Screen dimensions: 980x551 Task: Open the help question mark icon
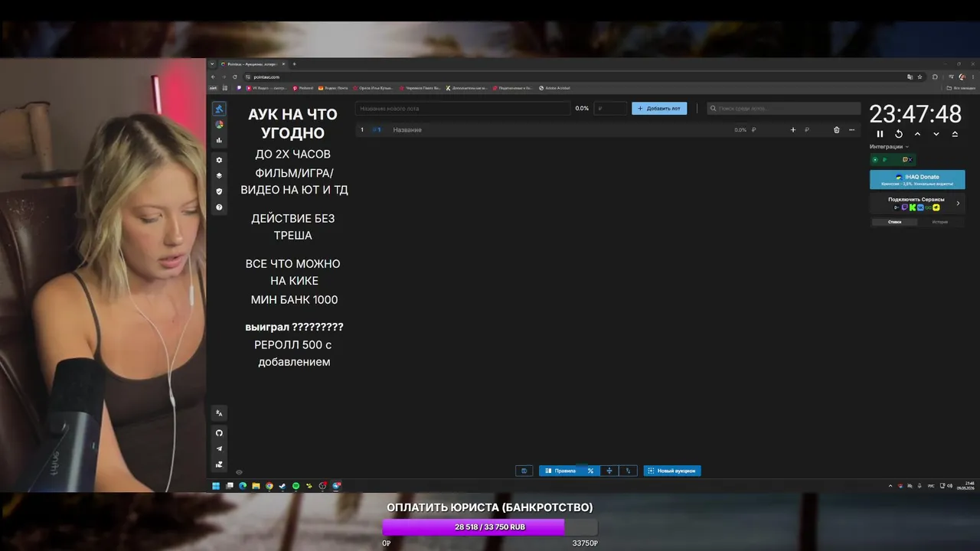(219, 207)
